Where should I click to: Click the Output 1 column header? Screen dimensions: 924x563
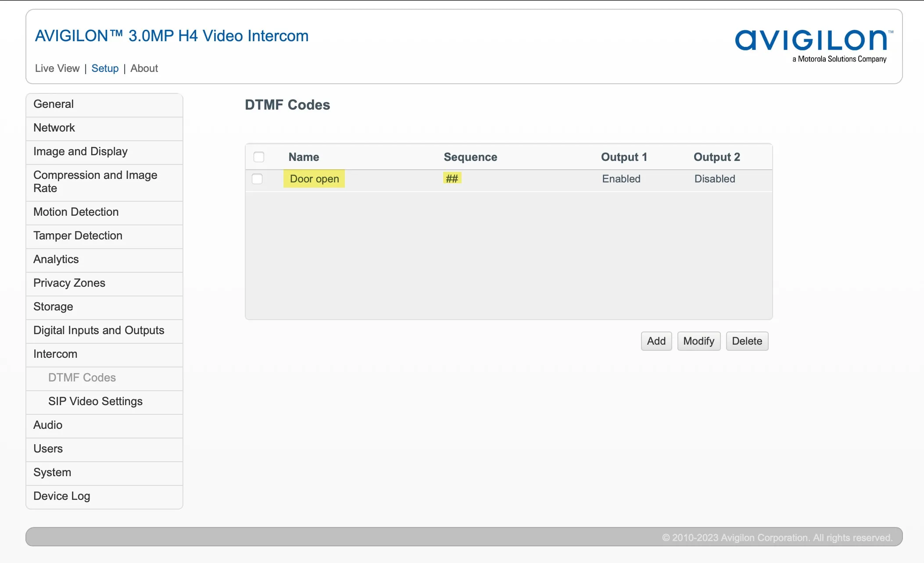624,157
